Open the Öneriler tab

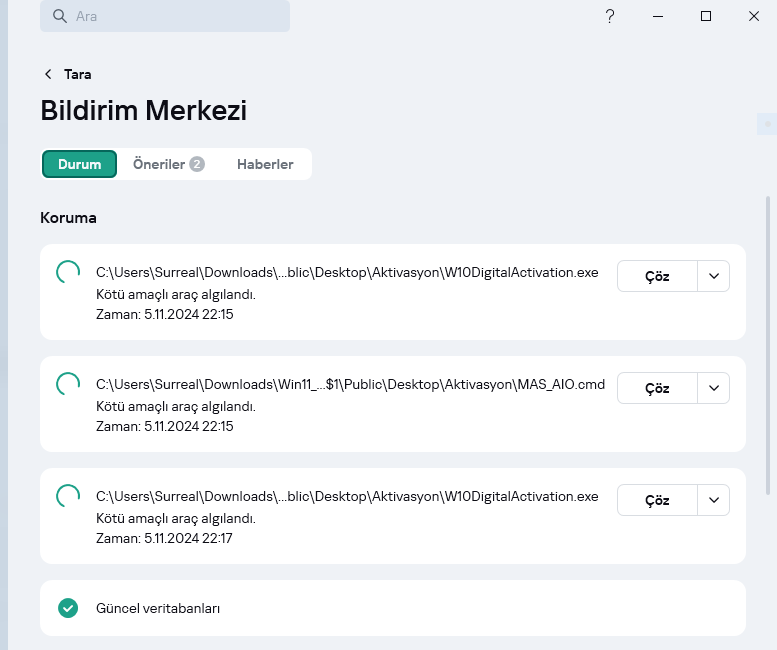click(160, 164)
